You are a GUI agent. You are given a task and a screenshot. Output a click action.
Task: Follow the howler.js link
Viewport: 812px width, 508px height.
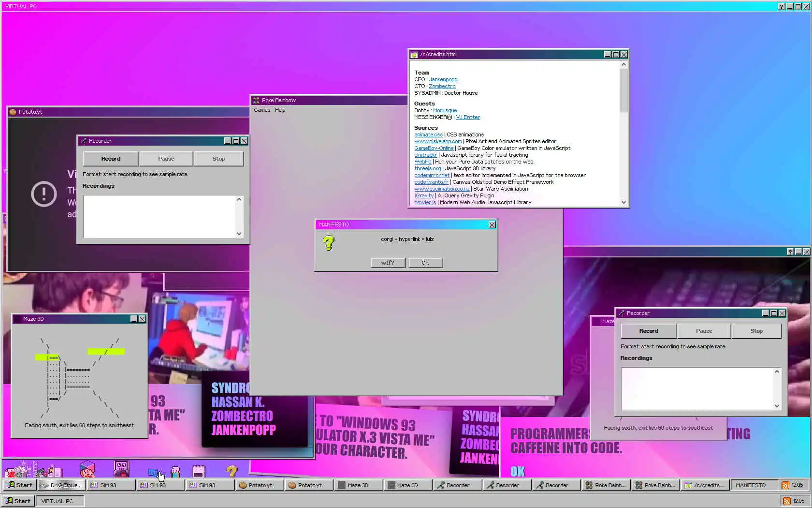pyautogui.click(x=425, y=202)
